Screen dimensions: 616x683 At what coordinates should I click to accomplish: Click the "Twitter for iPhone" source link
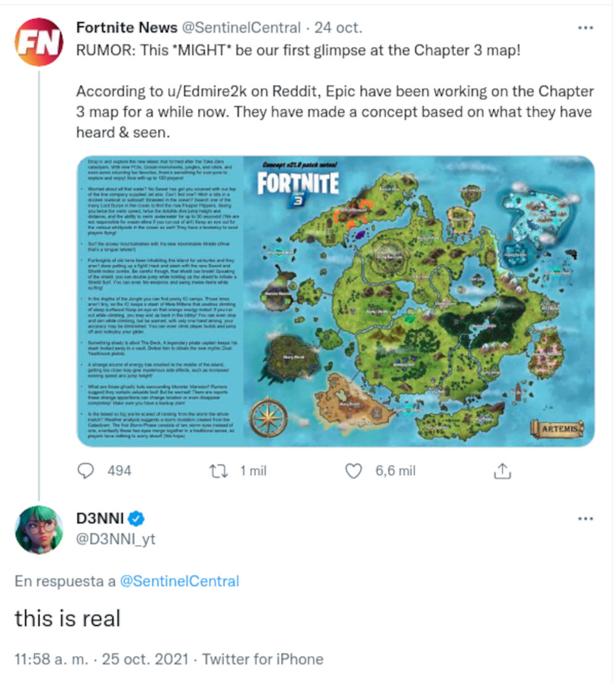click(x=262, y=659)
